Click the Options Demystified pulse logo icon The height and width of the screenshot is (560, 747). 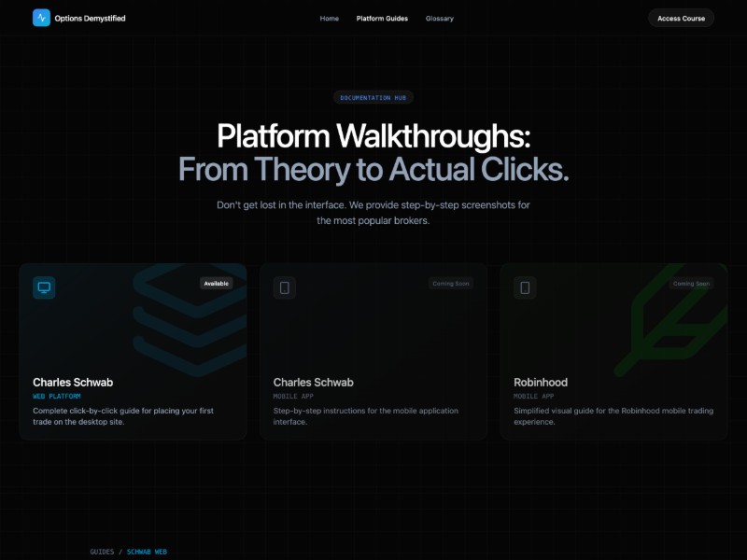[x=41, y=18]
